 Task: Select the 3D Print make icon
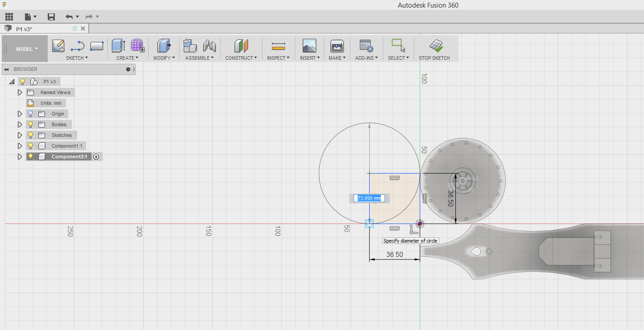pyautogui.click(x=337, y=45)
